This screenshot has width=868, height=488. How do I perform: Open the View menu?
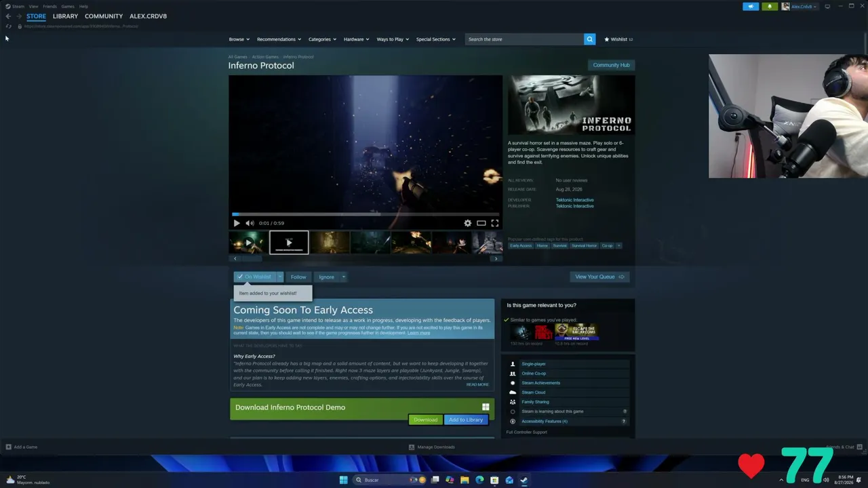click(x=33, y=6)
